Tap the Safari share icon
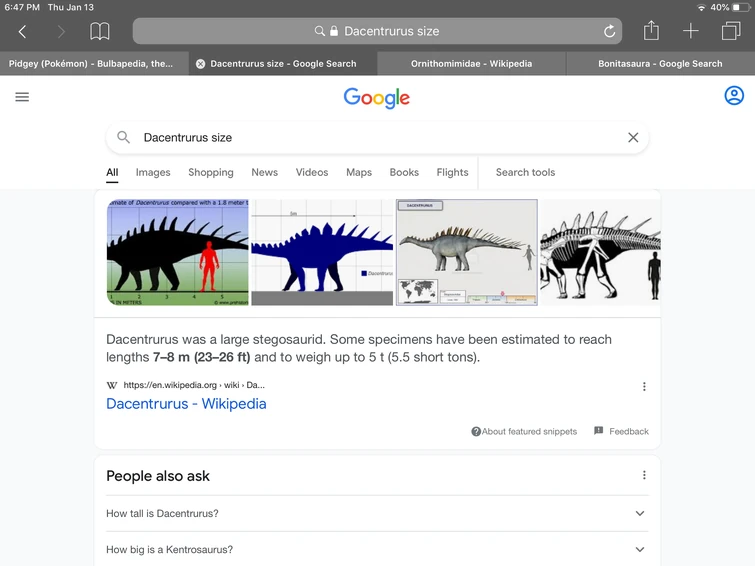The width and height of the screenshot is (755, 566). (x=651, y=31)
